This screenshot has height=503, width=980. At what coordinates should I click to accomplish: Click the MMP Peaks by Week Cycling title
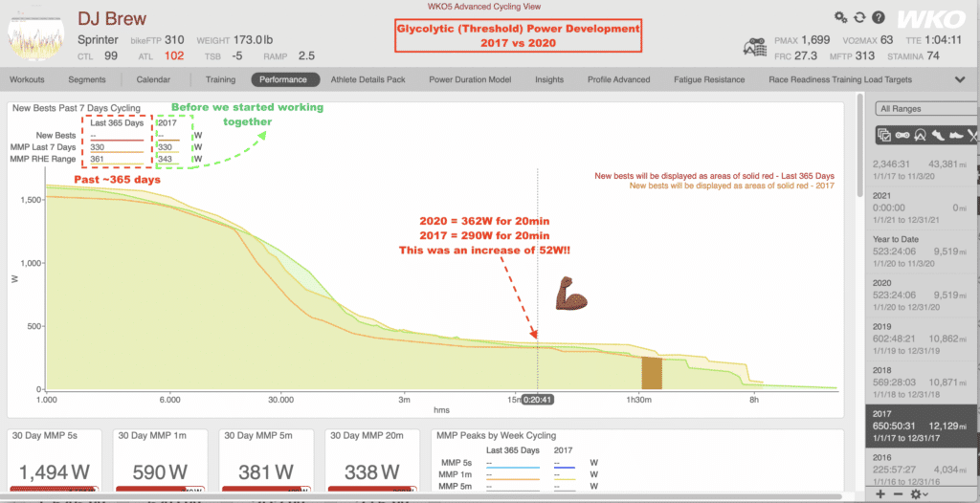click(x=498, y=435)
